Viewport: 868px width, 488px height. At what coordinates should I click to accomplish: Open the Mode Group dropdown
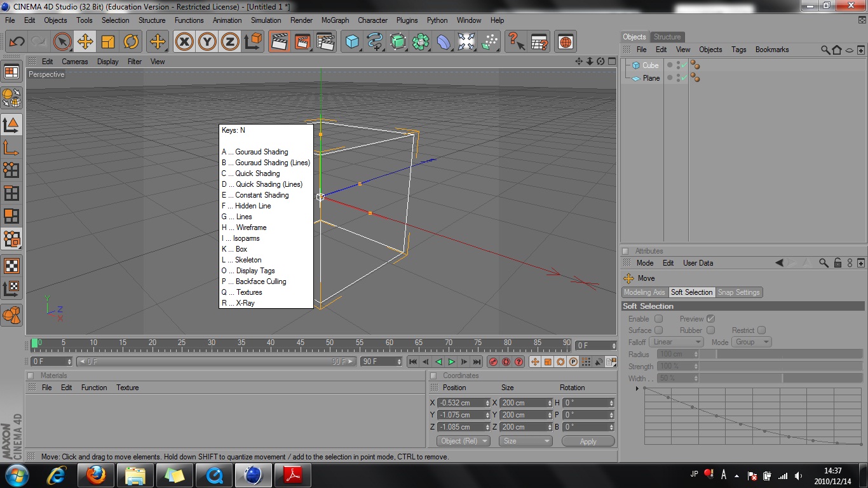click(752, 342)
